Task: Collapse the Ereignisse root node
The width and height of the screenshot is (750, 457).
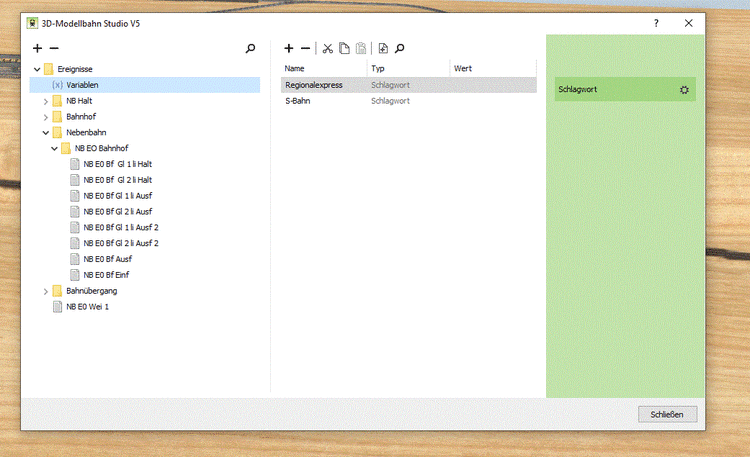Action: [x=37, y=69]
